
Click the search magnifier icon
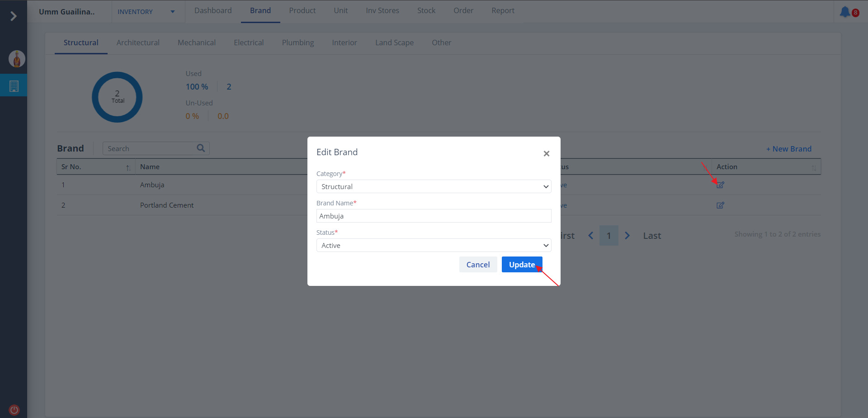(x=201, y=148)
